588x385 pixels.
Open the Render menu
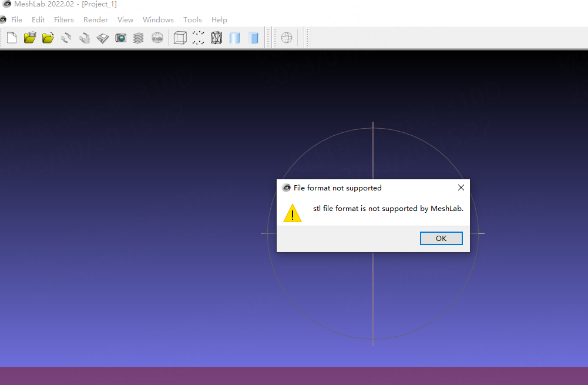pyautogui.click(x=95, y=19)
